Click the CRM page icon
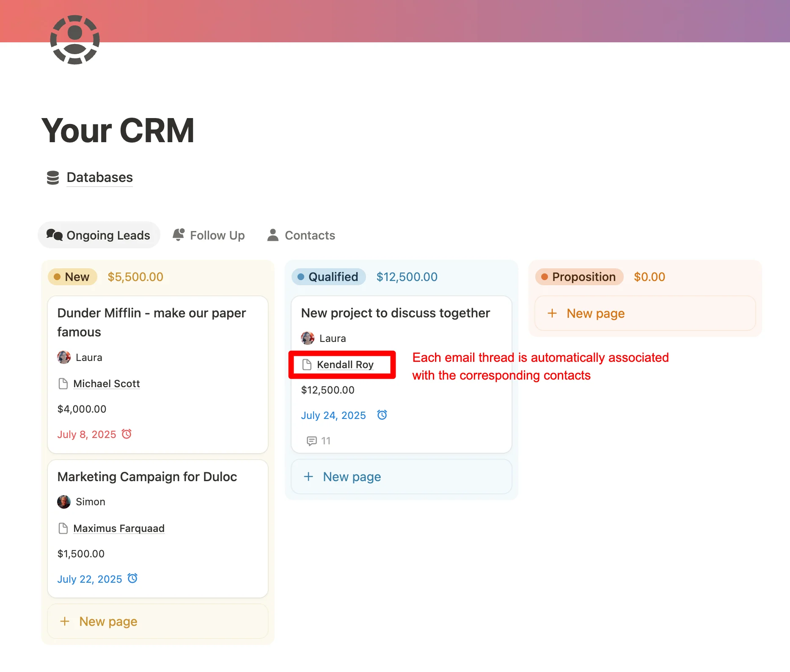The height and width of the screenshot is (672, 790). point(75,40)
